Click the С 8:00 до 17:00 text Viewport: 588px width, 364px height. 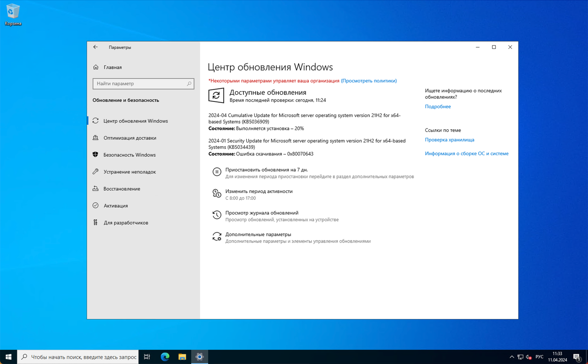pyautogui.click(x=240, y=198)
